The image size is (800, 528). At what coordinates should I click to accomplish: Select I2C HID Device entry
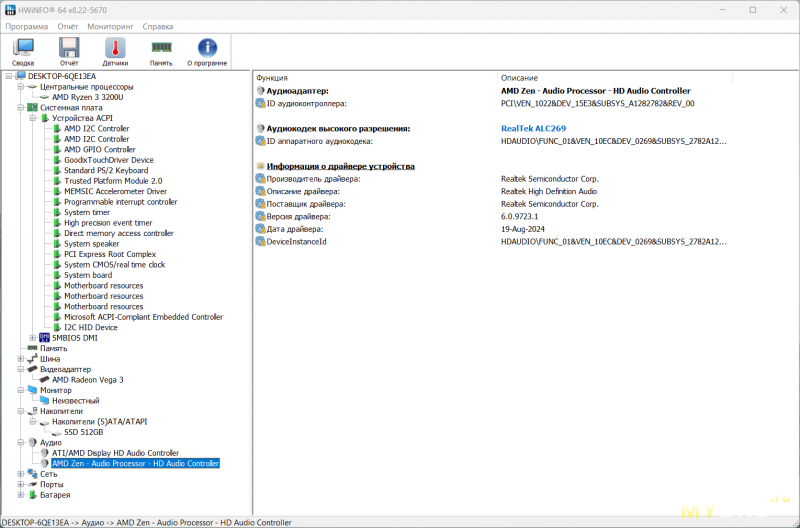[x=91, y=328]
